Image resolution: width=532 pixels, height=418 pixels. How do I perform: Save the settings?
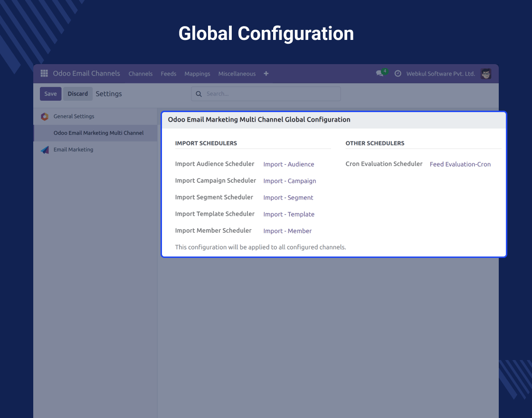[x=50, y=94]
